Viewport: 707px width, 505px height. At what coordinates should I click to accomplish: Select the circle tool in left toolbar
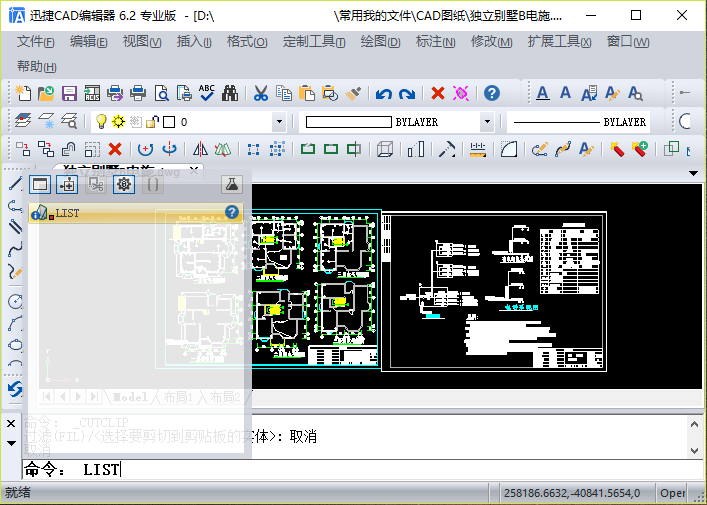pos(15,301)
